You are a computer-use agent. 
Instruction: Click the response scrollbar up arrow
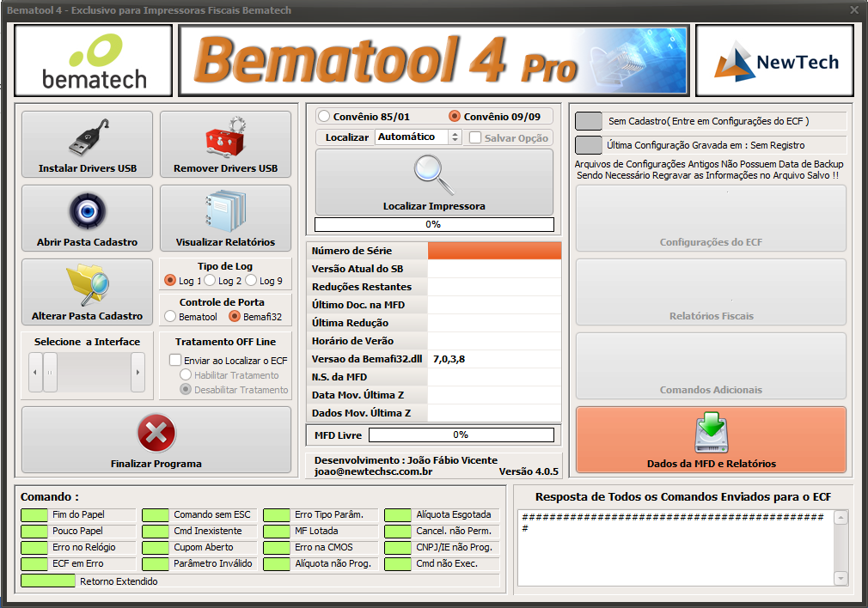840,517
